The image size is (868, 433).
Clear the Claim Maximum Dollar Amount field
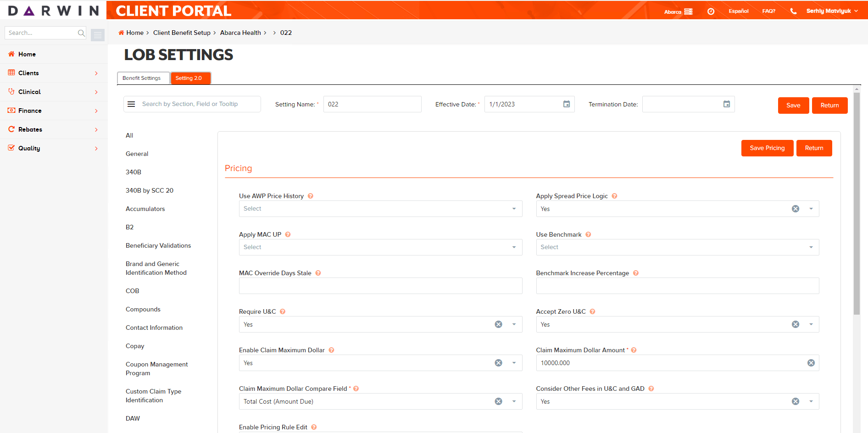coord(811,363)
